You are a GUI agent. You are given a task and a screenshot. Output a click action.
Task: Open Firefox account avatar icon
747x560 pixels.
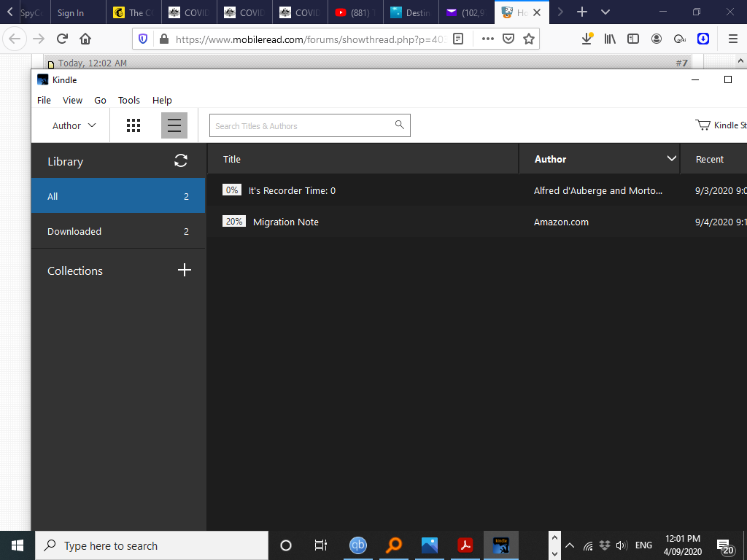(x=657, y=39)
